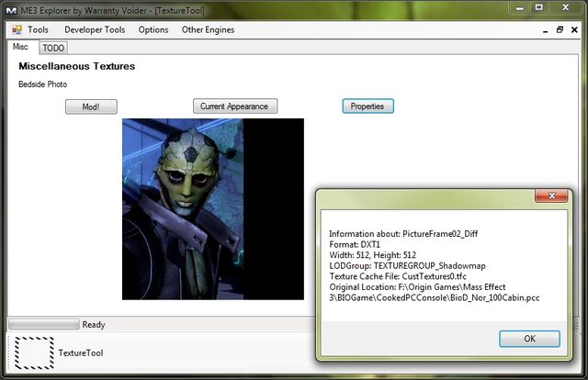588x380 pixels.
Task: Click the ME3 Explorer Tools menu icon
Action: (17, 29)
